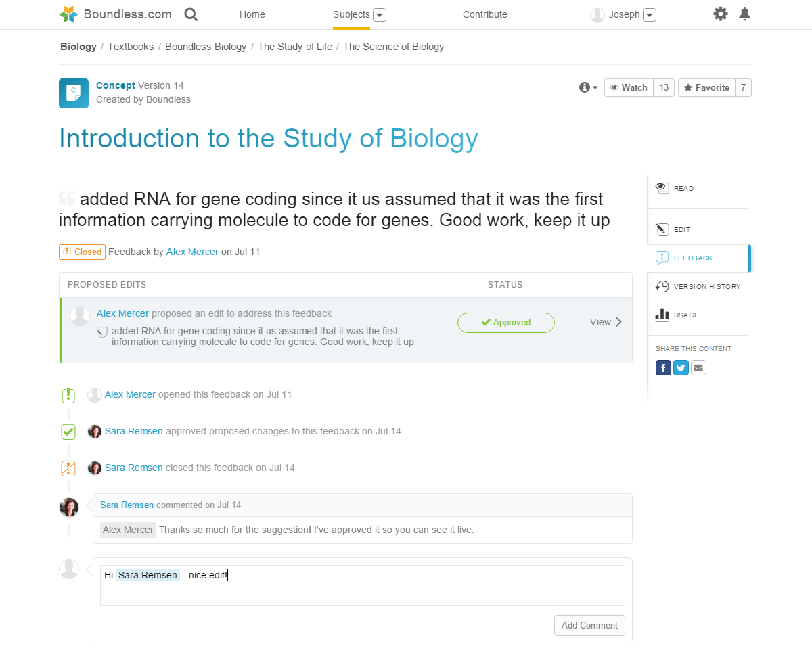
Task: Share this content on Facebook
Action: pos(663,368)
